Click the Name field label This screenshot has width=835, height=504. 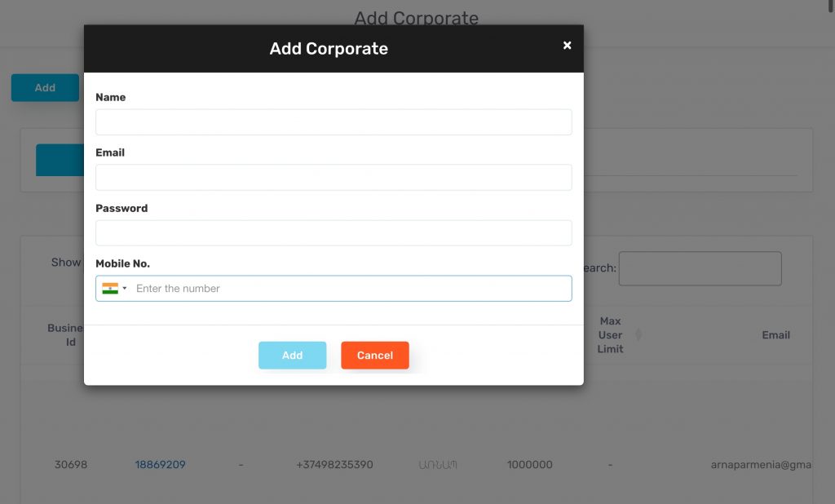(x=111, y=97)
